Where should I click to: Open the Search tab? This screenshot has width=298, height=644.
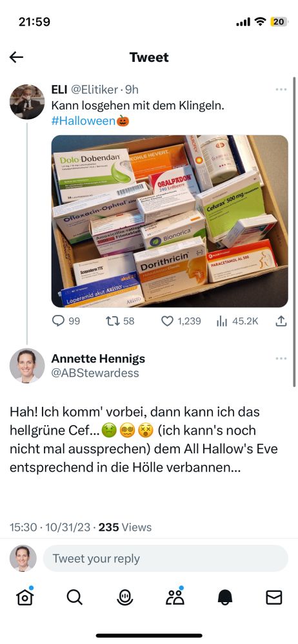[x=75, y=597]
